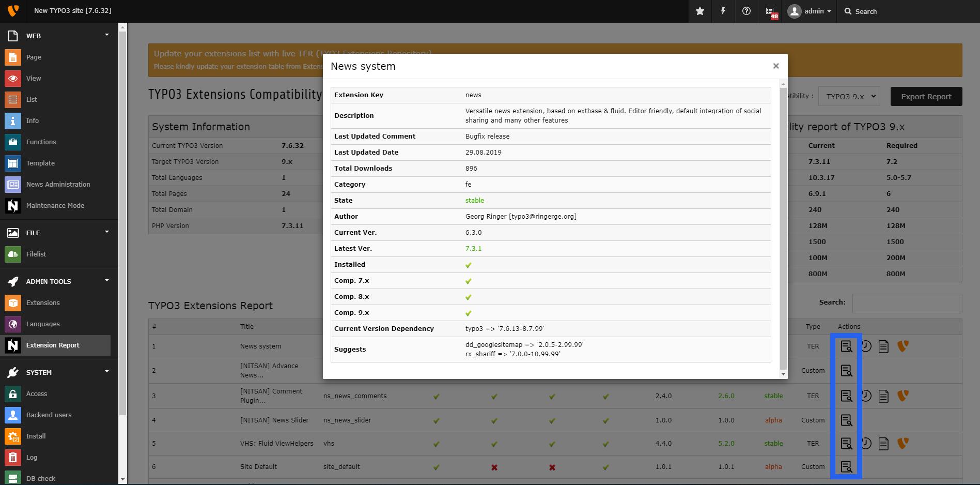Screen dimensions: 980x485
Task: Click the 'Title' column header
Action: tap(247, 327)
